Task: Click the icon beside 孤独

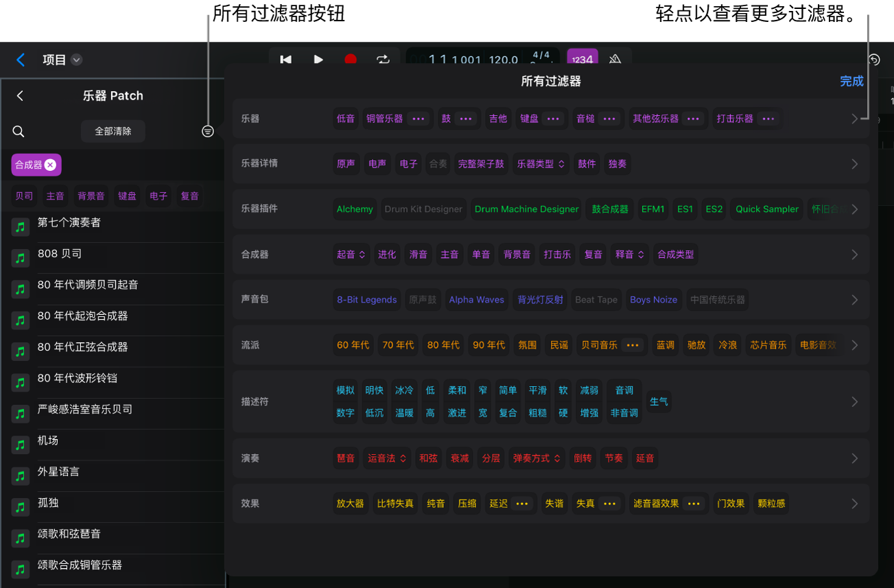Action: [x=21, y=507]
